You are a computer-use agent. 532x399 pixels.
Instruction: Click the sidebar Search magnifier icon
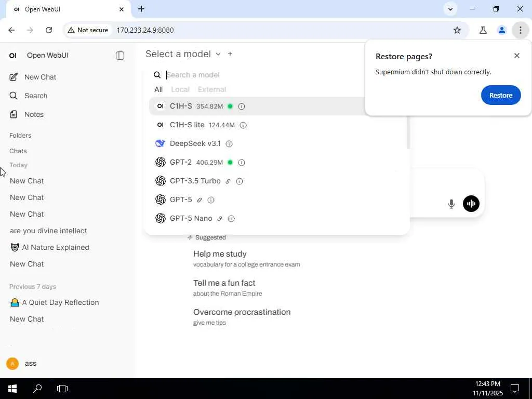[14, 96]
